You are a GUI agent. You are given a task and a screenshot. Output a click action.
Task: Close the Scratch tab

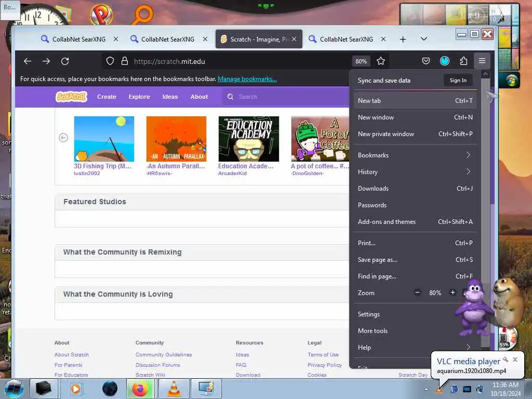tap(294, 39)
